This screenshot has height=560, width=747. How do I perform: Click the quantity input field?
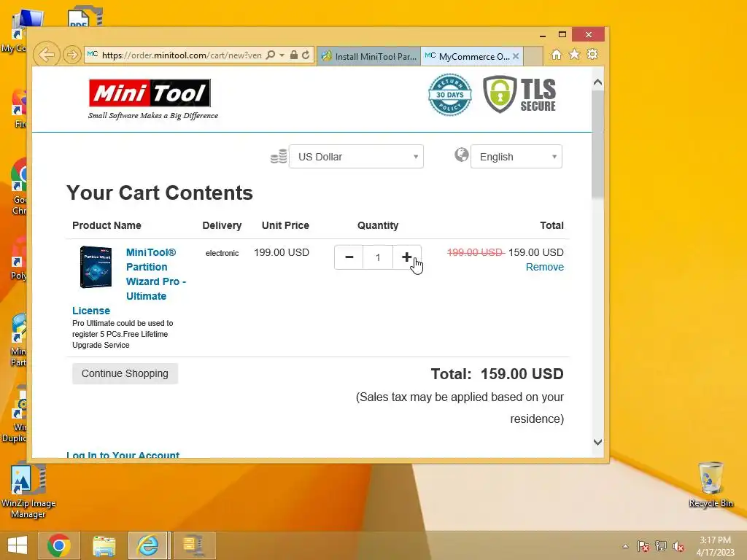(x=378, y=257)
